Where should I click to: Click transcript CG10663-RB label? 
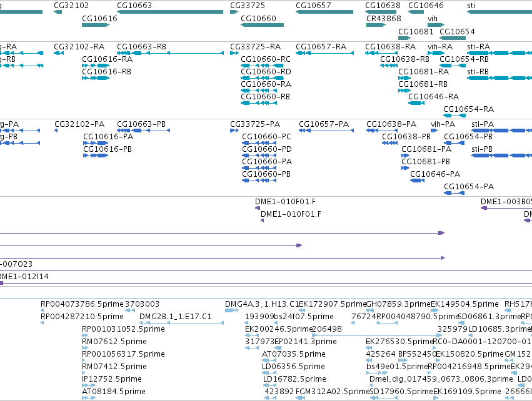tap(141, 46)
